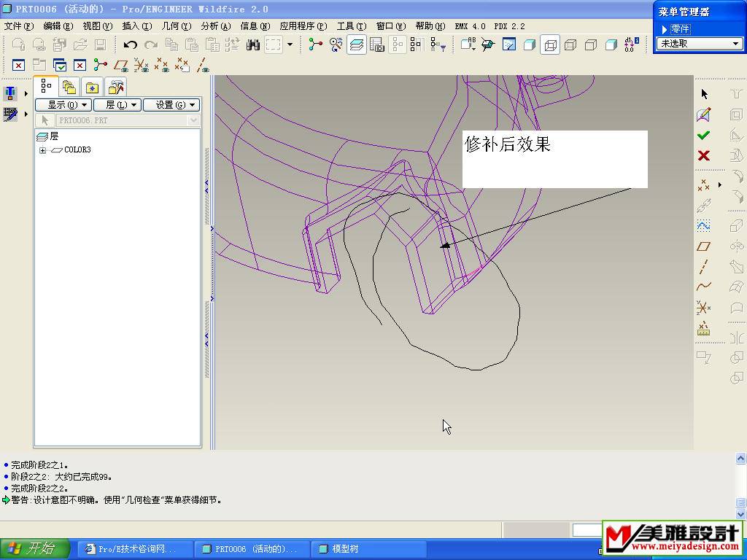Screen dimensions: 747x560
Task: Click the datum plane tool on right toolbar
Action: [x=704, y=246]
